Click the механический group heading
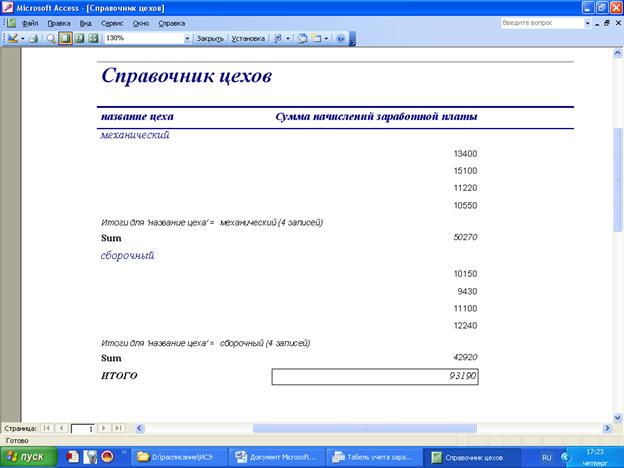The height and width of the screenshot is (468, 624). [135, 135]
